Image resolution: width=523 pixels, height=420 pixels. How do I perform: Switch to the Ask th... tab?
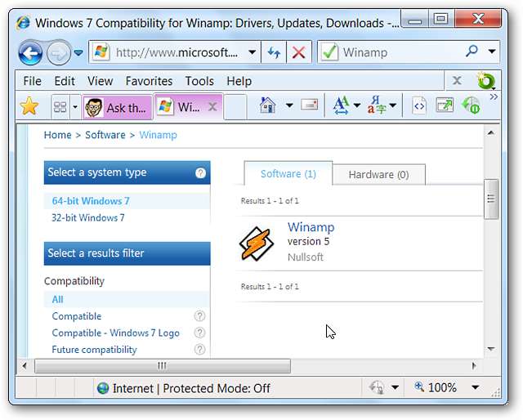117,107
